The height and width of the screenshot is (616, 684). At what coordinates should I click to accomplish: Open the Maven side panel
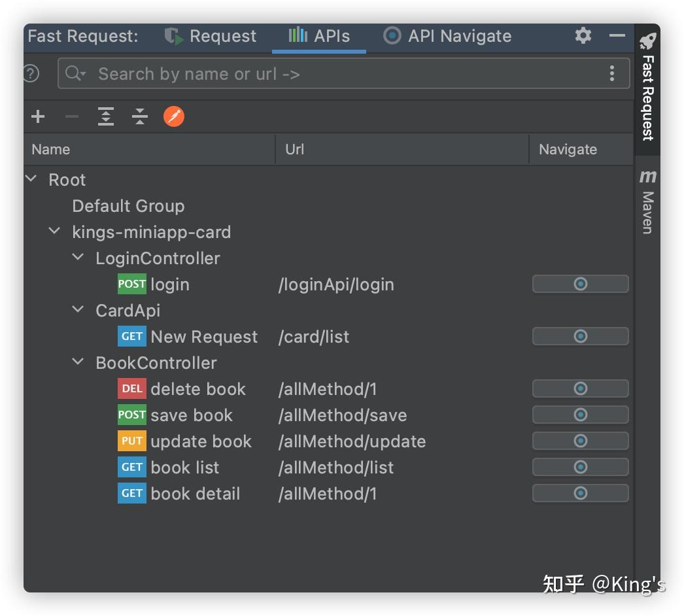[647, 201]
